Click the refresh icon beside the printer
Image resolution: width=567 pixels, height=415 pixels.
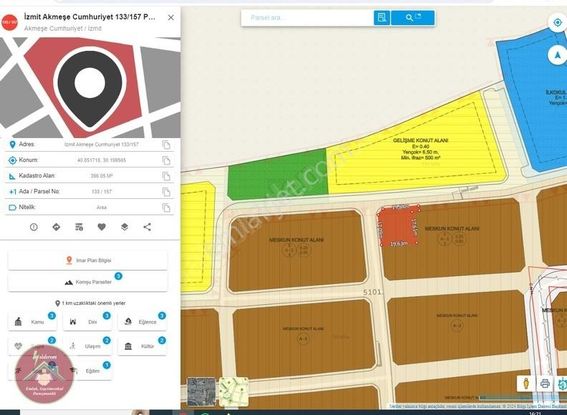(x=562, y=383)
